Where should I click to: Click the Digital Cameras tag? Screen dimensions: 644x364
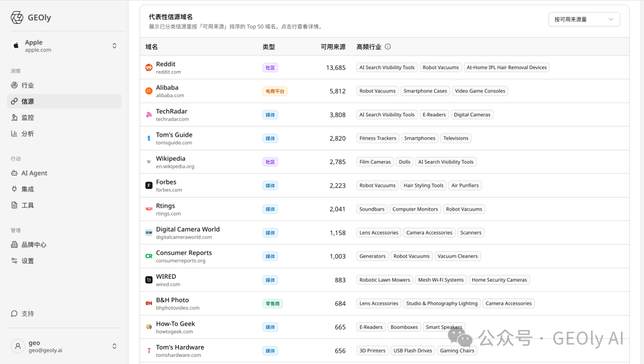click(472, 115)
